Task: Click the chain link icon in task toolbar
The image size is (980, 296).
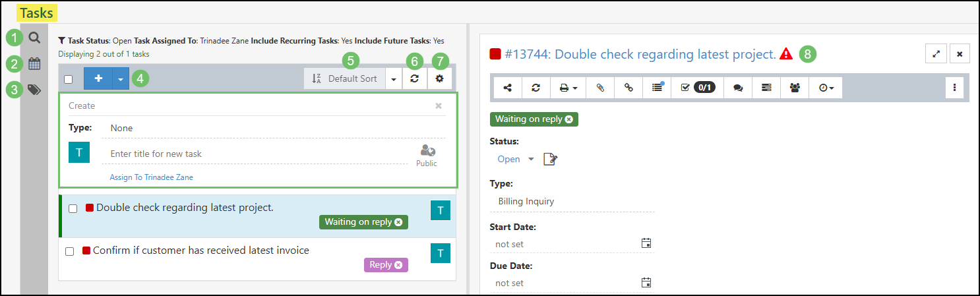Action: (x=628, y=88)
